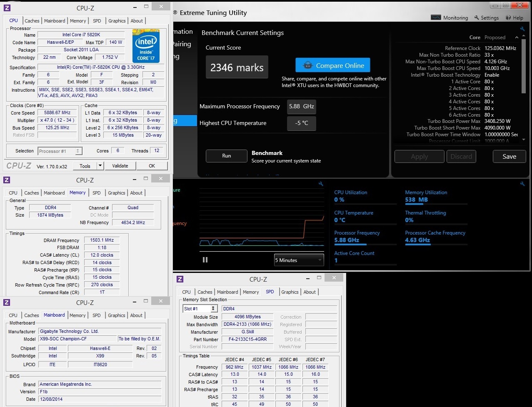This screenshot has height=407, width=532.
Task: Select Reference Clock value 125.0362 MHz
Action: 500,48
